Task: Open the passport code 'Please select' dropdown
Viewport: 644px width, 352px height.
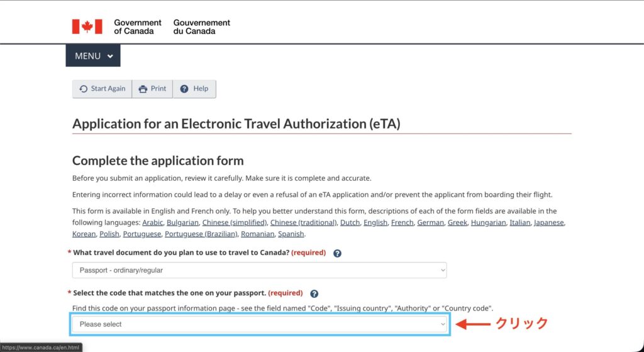Action: coord(259,324)
